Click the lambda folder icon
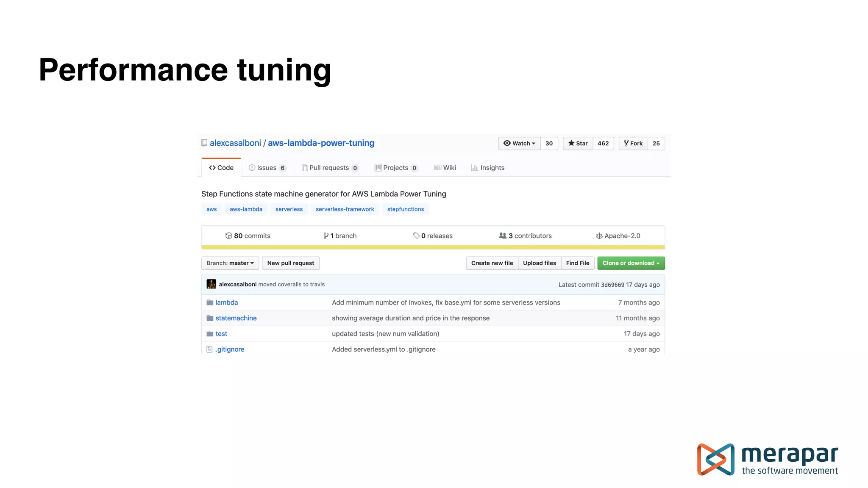Image resolution: width=868 pixels, height=488 pixels. tap(210, 302)
